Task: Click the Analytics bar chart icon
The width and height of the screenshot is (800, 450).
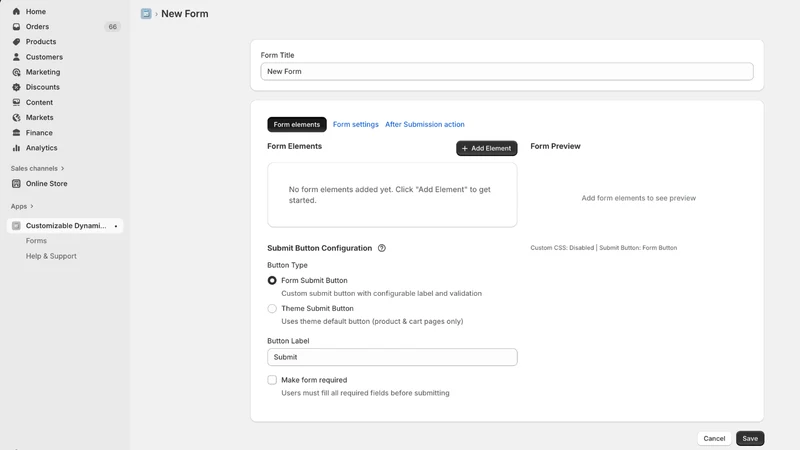Action: click(x=16, y=147)
